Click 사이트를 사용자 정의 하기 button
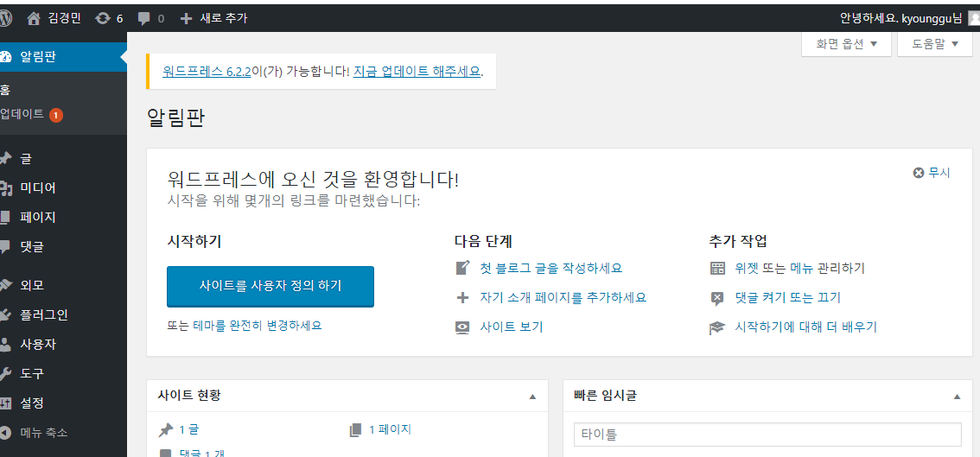 pyautogui.click(x=270, y=286)
